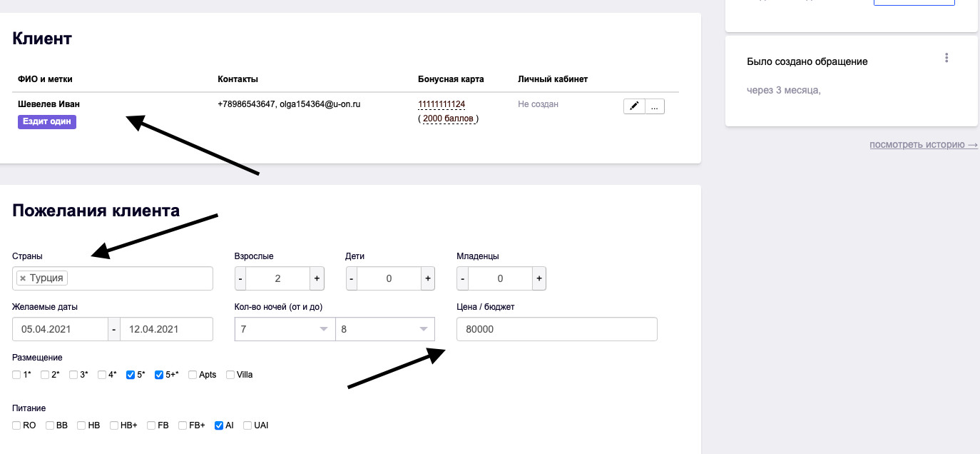Open the посмотреть историю link
This screenshot has height=454, width=980.
coord(923,144)
